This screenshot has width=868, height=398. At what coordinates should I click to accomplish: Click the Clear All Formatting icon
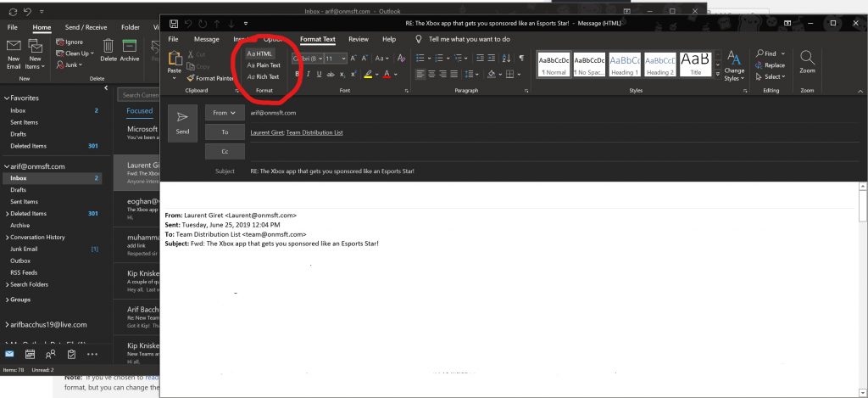(401, 59)
